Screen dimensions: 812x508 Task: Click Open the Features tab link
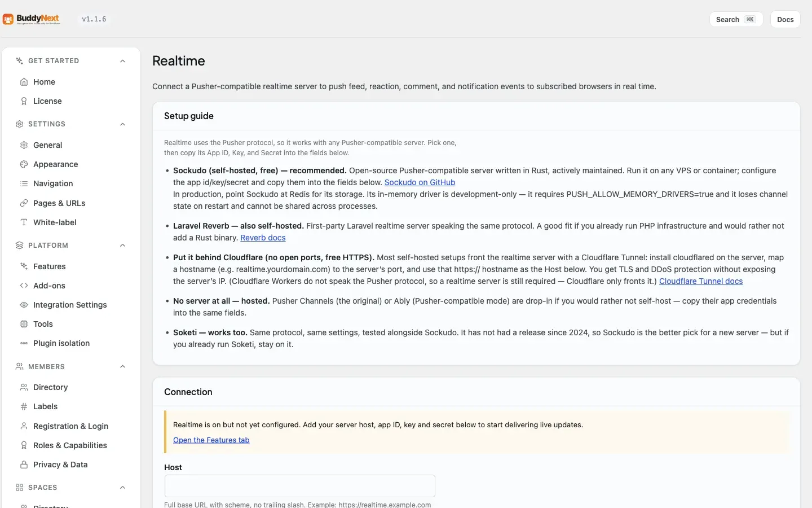[211, 440]
